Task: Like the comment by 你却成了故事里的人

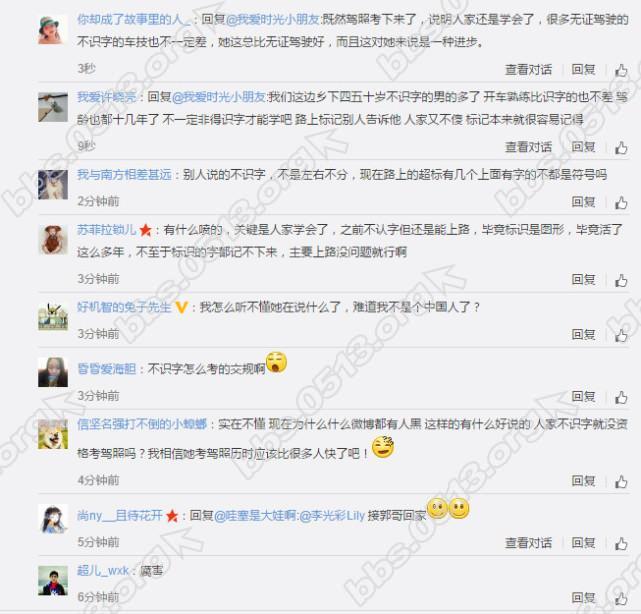Action: point(621,70)
